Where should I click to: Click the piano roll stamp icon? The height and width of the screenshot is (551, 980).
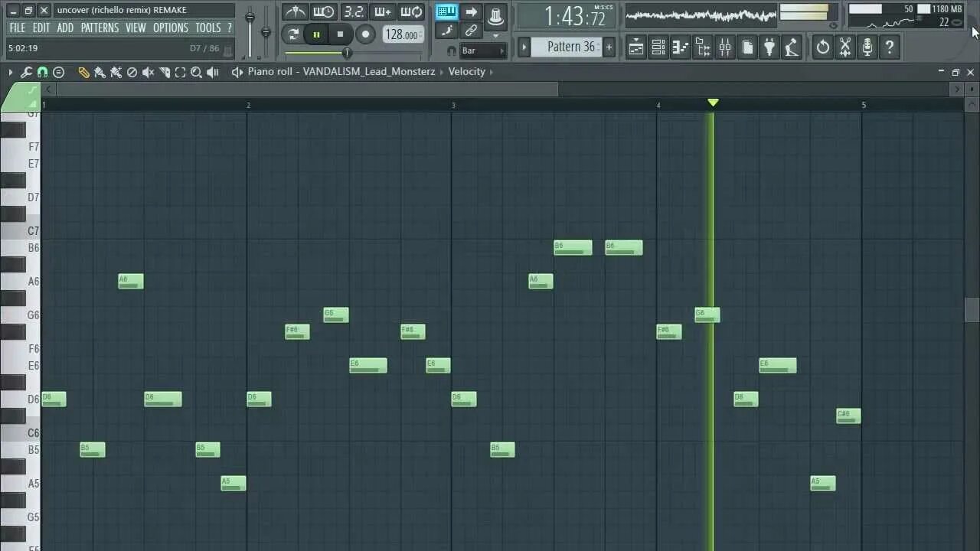click(58, 72)
